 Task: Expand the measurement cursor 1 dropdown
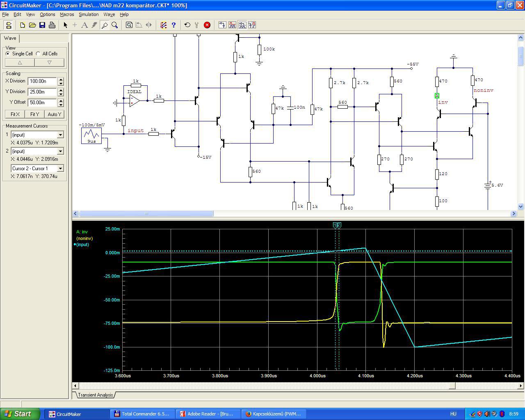[x=60, y=135]
